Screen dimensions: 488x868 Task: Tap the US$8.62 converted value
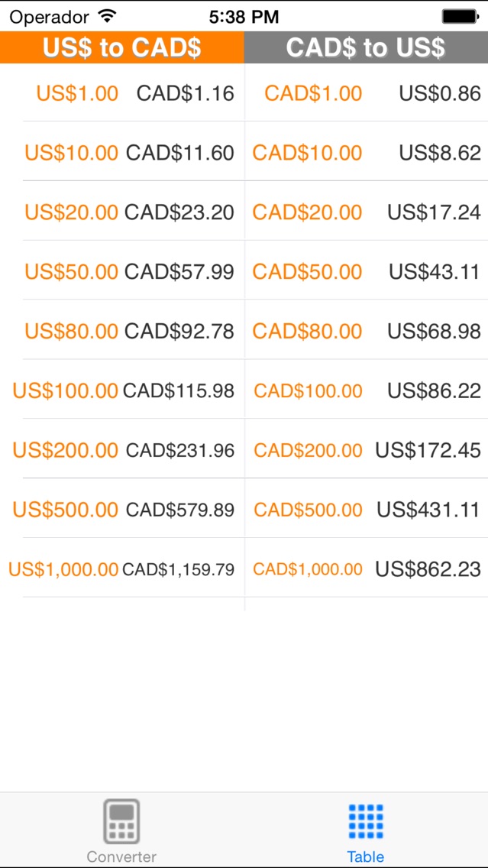pyautogui.click(x=440, y=153)
